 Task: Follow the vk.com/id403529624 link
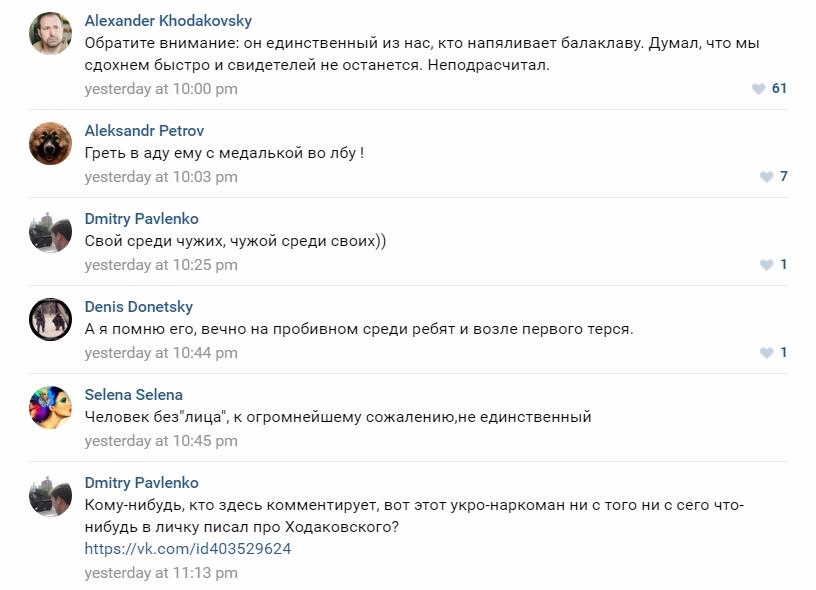pyautogui.click(x=188, y=549)
